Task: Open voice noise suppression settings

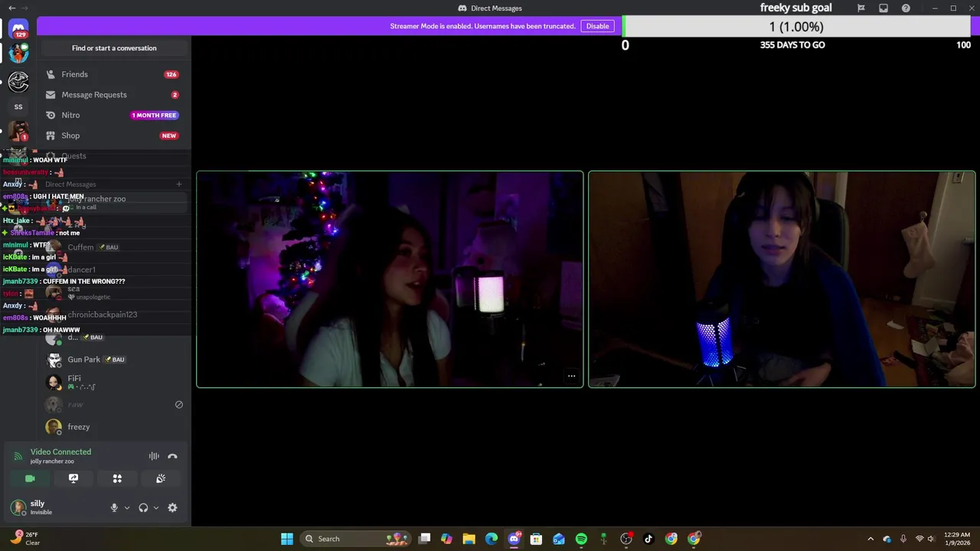Action: [x=154, y=456]
